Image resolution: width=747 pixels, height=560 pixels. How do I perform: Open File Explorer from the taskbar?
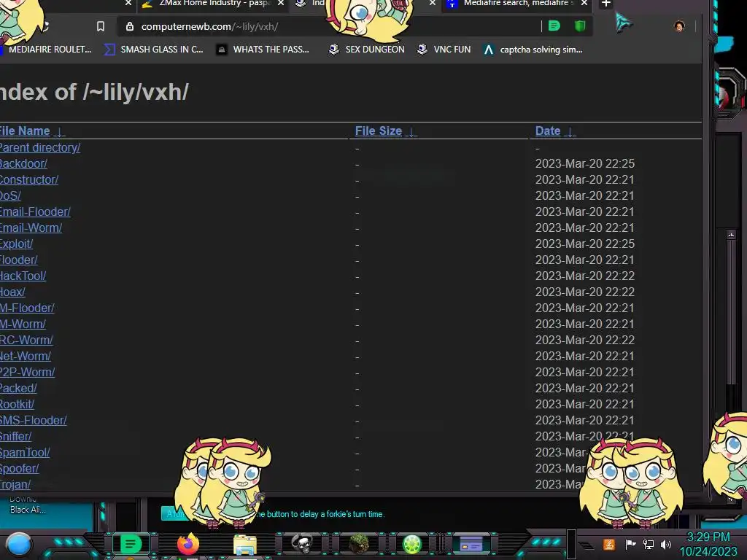pos(245,544)
